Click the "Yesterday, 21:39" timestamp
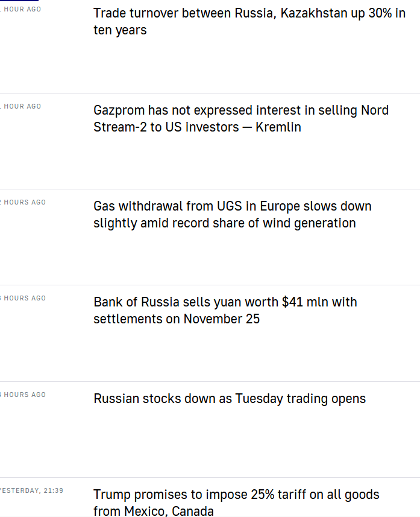420x517 pixels. 32,490
